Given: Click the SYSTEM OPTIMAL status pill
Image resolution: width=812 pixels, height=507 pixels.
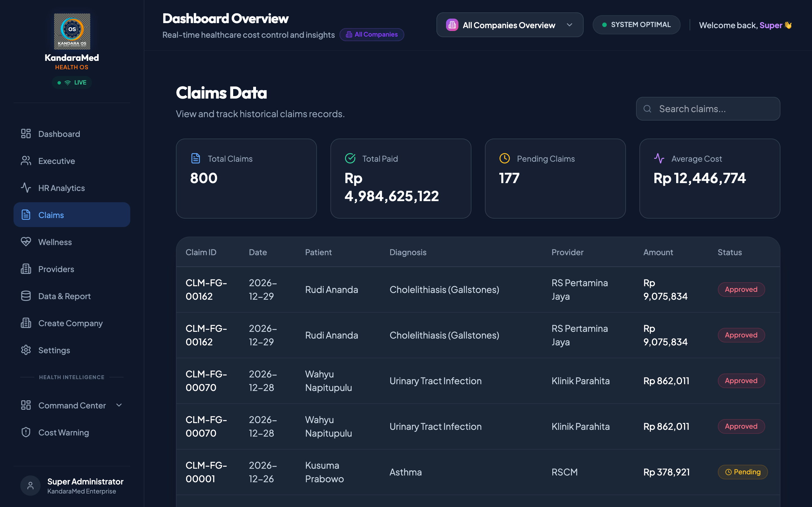Looking at the screenshot, I should [x=637, y=25].
